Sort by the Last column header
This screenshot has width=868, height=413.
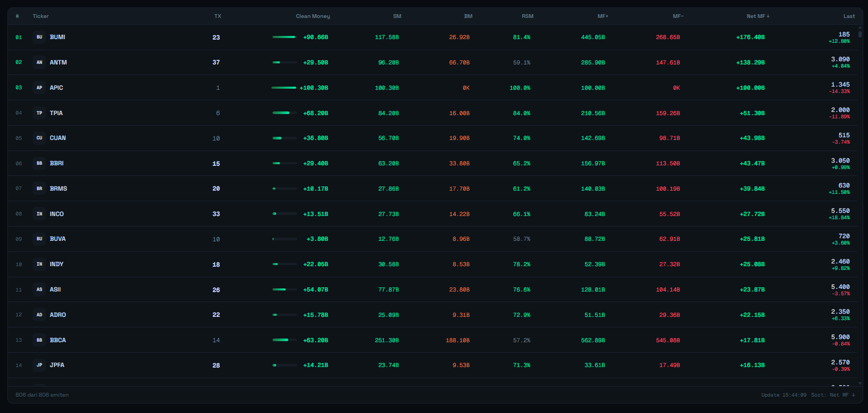pos(849,16)
